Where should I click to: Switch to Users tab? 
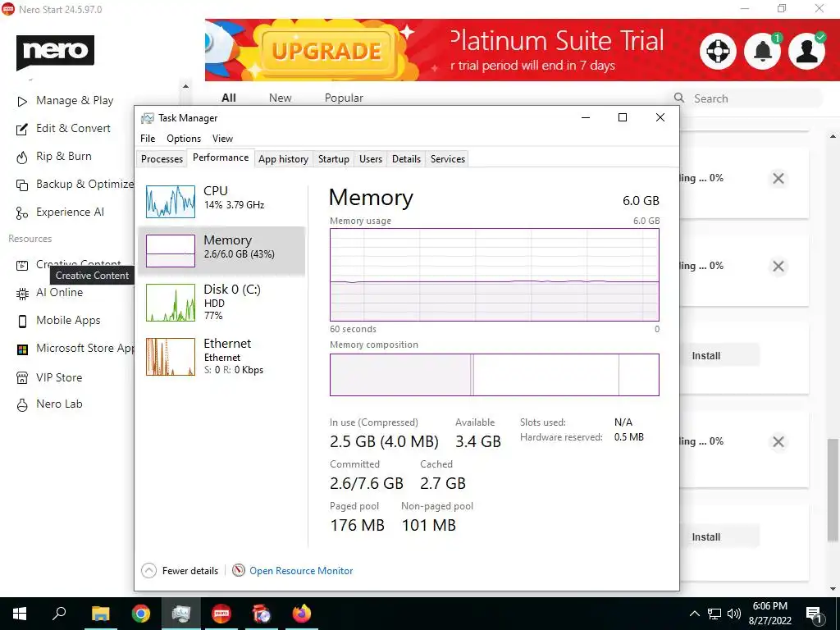(x=371, y=159)
